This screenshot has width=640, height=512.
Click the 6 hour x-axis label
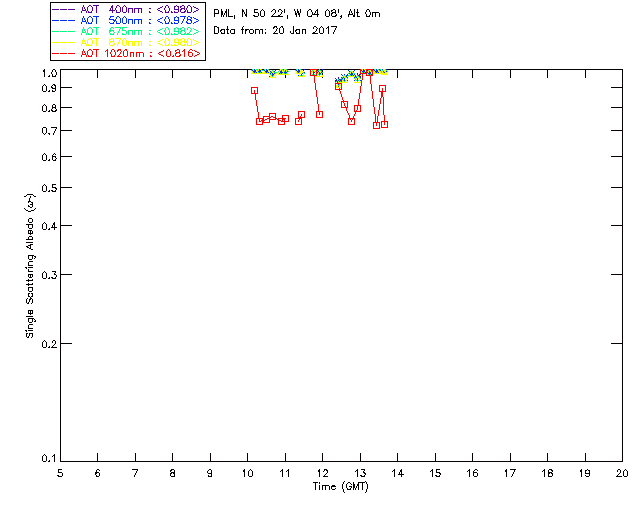coord(98,473)
